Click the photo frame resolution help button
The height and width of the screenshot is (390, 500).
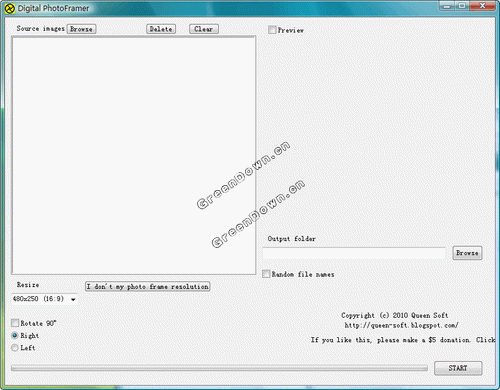click(x=148, y=286)
